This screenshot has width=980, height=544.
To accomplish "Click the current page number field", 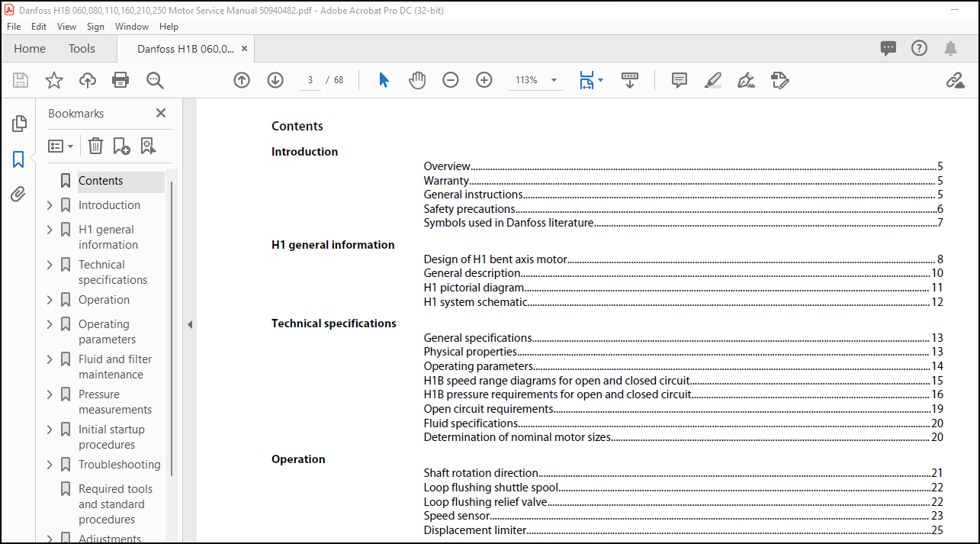I will tap(310, 80).
